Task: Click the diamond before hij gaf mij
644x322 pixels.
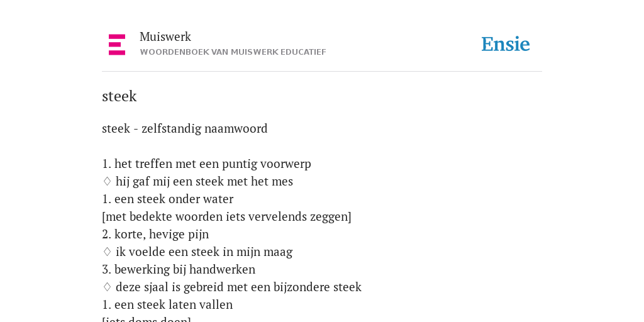Action: coord(107,182)
